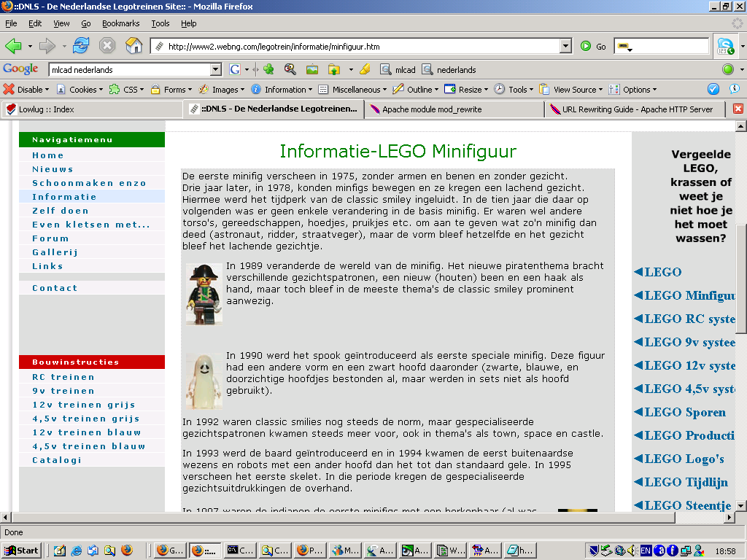747x560 pixels.
Task: Click the green circle Google options icon
Action: 727,69
